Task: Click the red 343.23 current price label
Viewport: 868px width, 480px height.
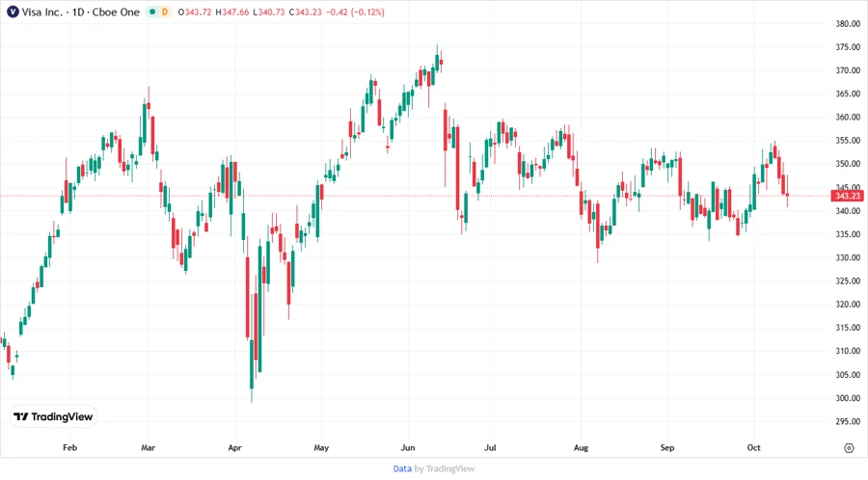Action: pos(848,196)
